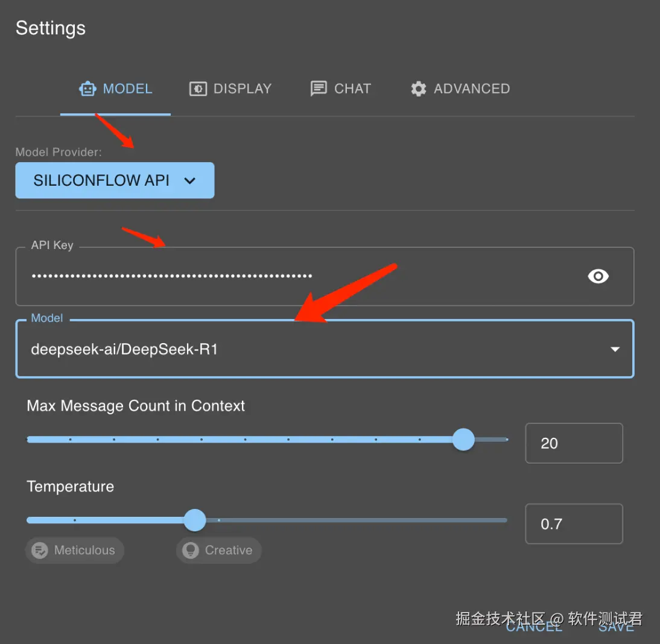Click the "Max Message Count in Context" label
Viewport: 660px width, 644px height.
(136, 406)
